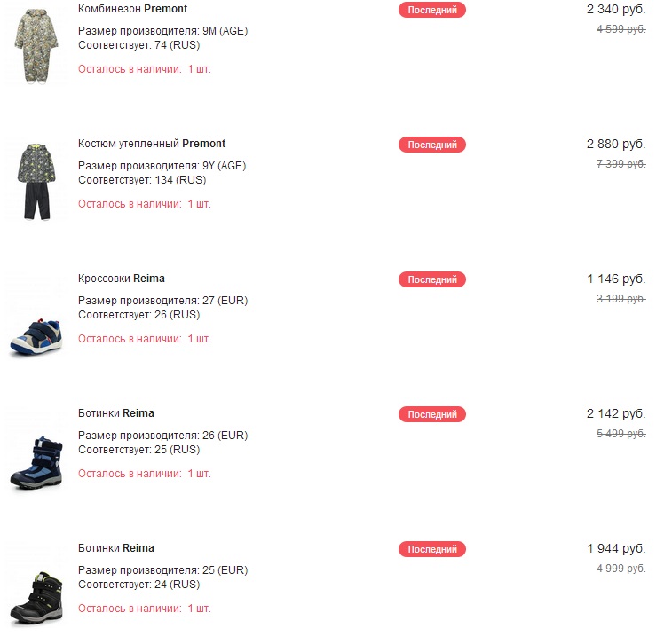The height and width of the screenshot is (644, 656).
Task: Click the Последний badge for the insulated suit
Action: (432, 145)
